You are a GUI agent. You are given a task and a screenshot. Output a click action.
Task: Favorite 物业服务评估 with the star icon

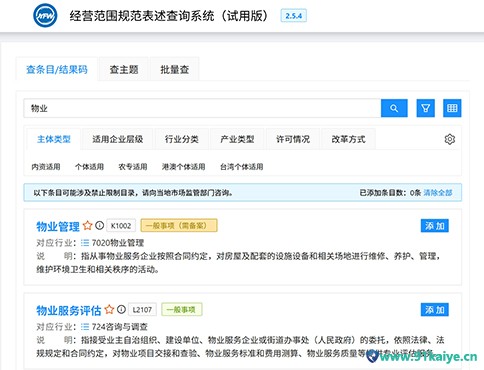coord(109,310)
